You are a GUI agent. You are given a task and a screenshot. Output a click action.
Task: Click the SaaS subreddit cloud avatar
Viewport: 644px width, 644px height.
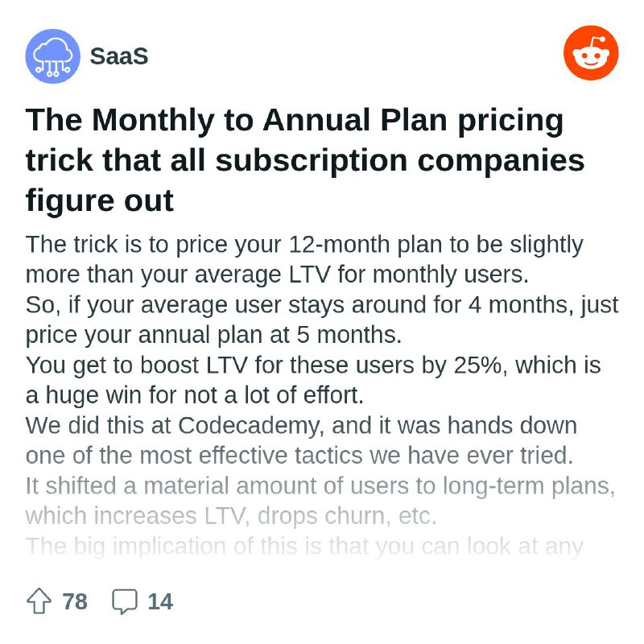(x=52, y=56)
